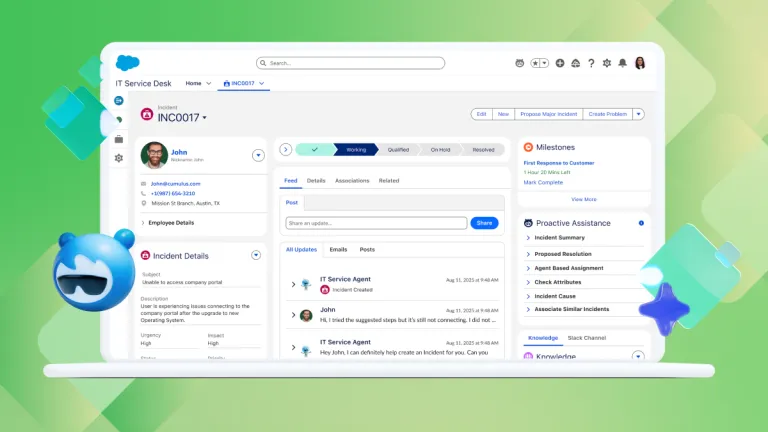The image size is (768, 432).
Task: Click the Share an update field
Action: [x=375, y=223]
